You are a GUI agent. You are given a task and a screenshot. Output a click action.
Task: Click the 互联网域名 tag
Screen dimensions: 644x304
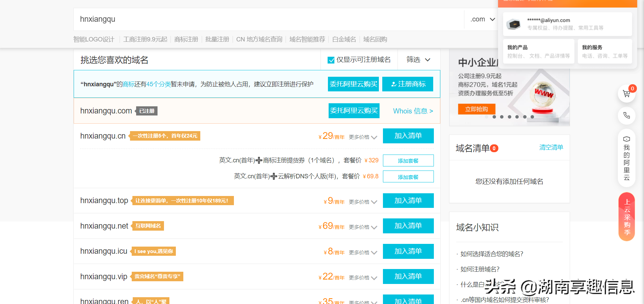pyautogui.click(x=148, y=226)
